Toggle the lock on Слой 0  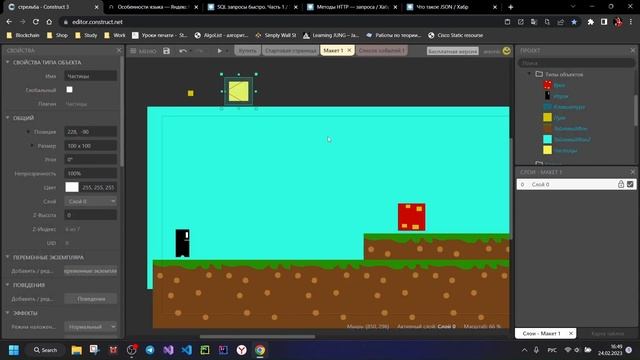coord(620,184)
